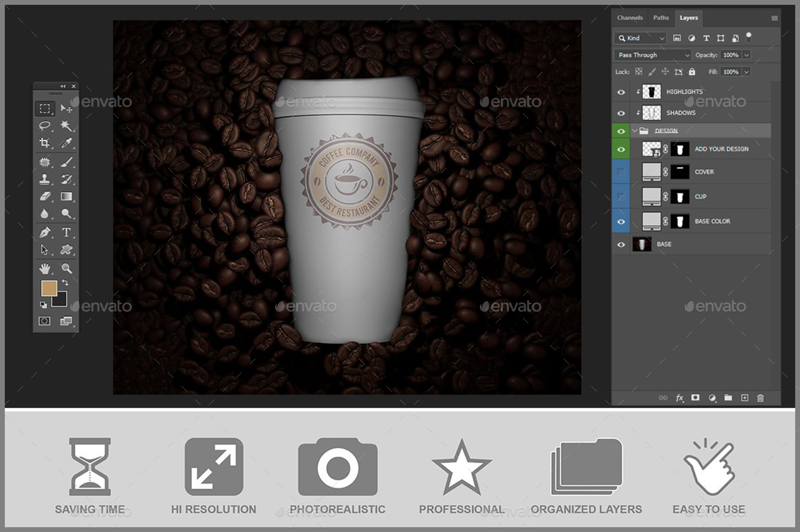This screenshot has width=800, height=532.
Task: Swap foreground and background colors
Action: 66,282
